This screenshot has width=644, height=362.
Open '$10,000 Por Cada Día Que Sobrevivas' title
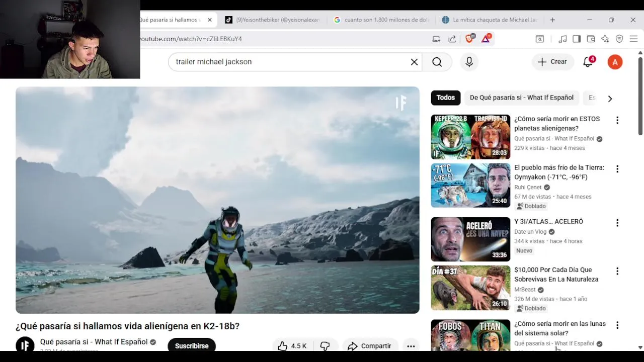(x=556, y=275)
